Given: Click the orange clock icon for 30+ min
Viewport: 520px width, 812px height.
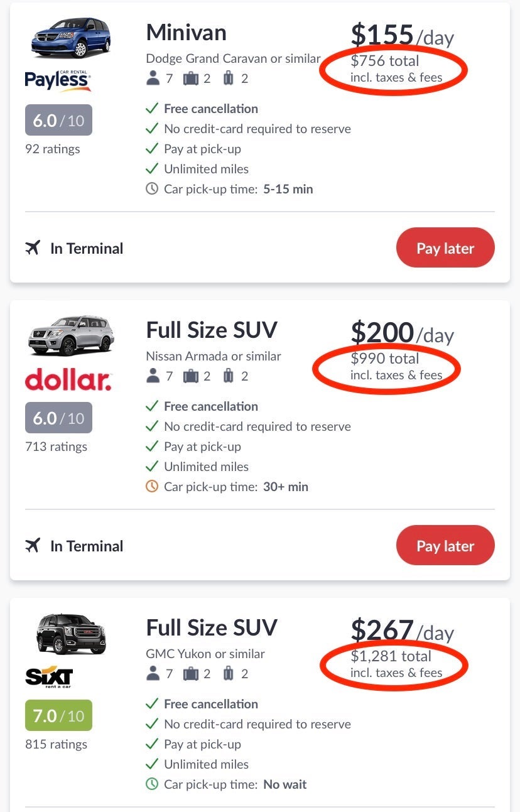Looking at the screenshot, I should (151, 486).
